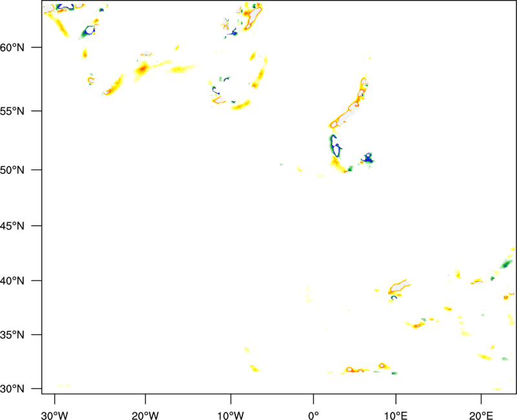
Task: Click the 60°N latitude axis label
Action: tap(12, 47)
